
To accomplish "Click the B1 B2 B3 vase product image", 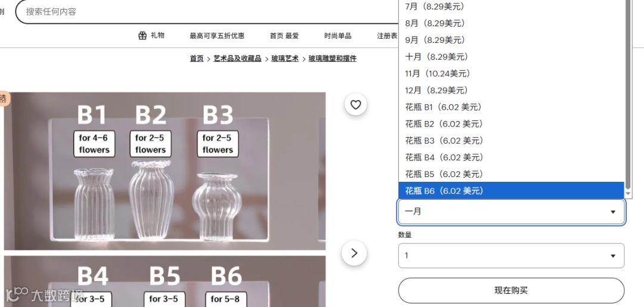I will coord(165,171).
